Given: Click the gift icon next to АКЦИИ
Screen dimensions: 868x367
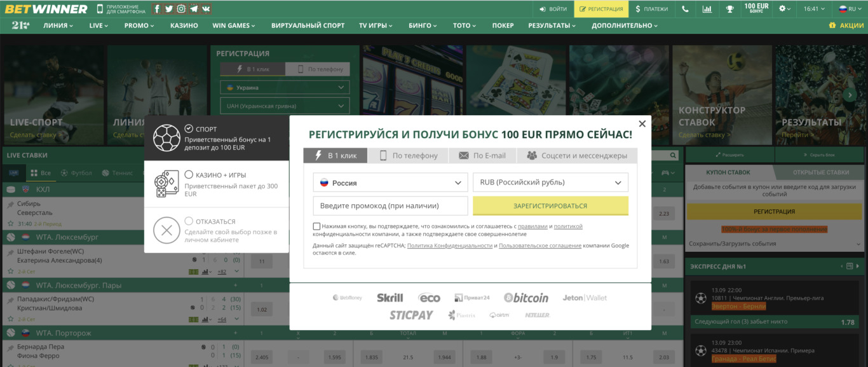Looking at the screenshot, I should tap(832, 25).
